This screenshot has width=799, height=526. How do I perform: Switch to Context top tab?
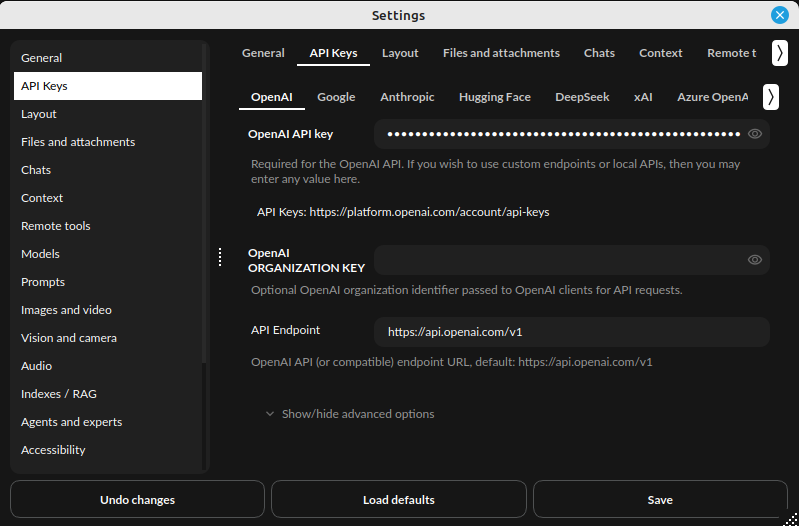click(x=660, y=53)
